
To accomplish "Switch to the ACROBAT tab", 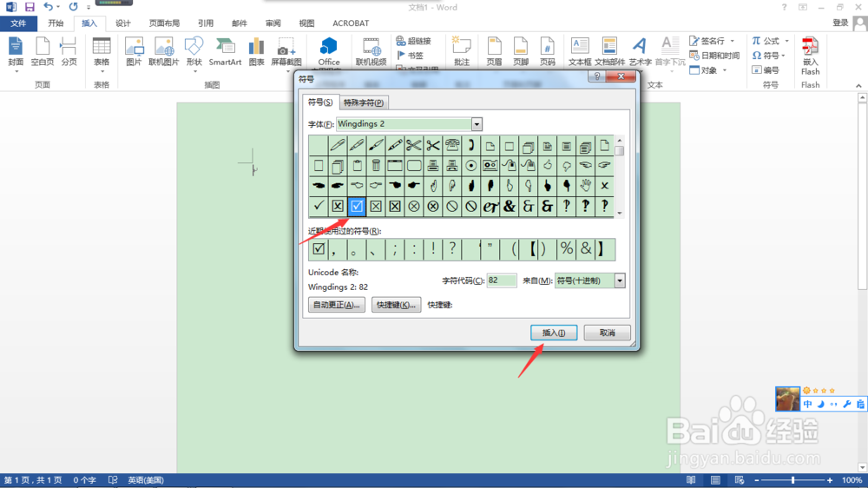I will (351, 23).
